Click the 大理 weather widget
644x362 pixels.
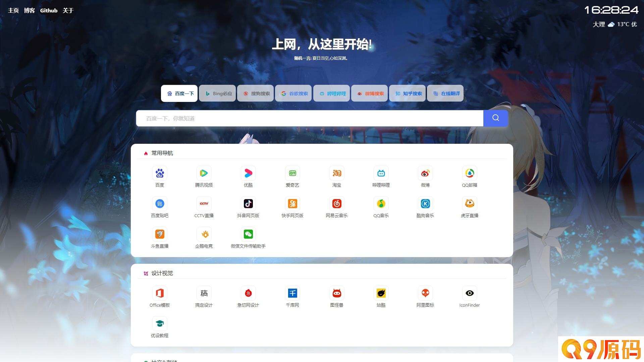[614, 24]
